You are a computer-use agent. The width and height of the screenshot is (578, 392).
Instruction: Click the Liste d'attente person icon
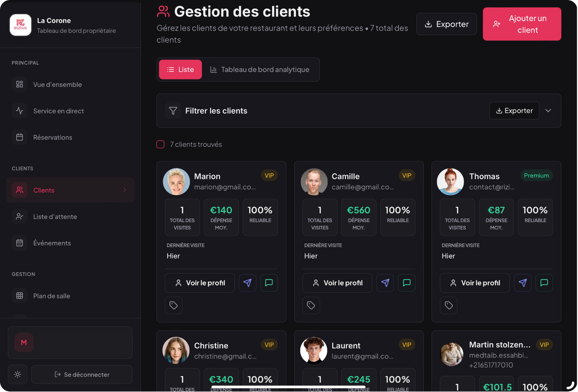20,216
